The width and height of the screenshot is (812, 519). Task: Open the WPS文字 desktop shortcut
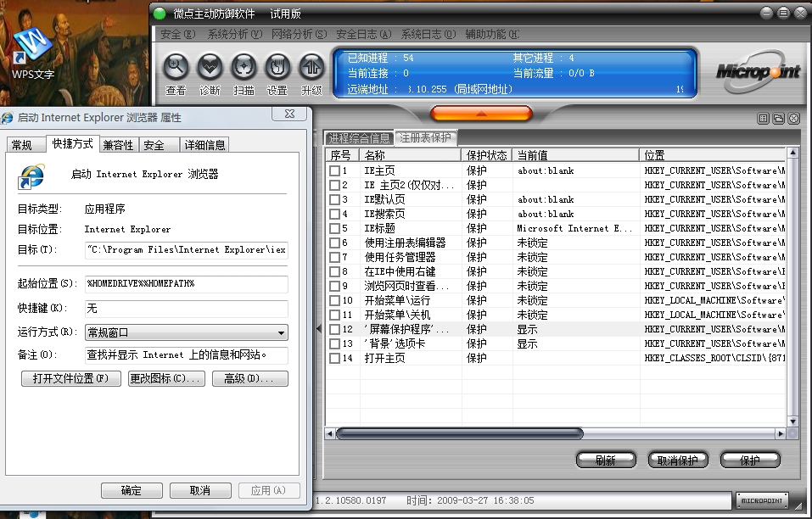coord(32,53)
